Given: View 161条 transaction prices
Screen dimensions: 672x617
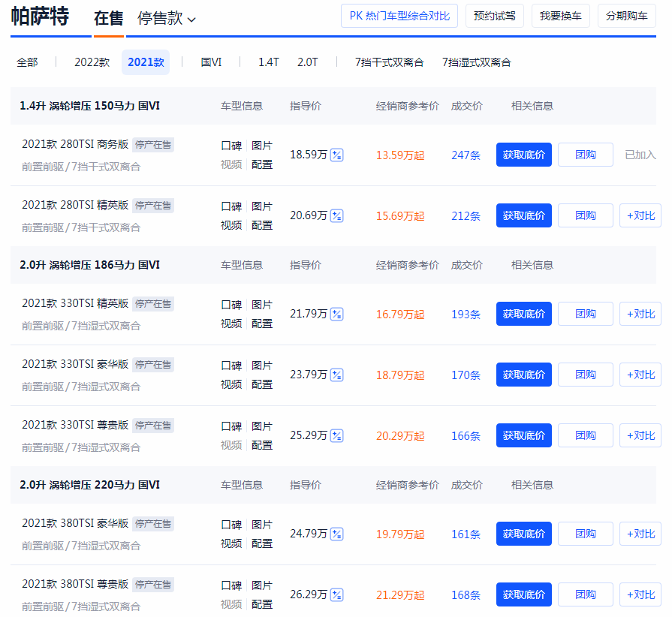Looking at the screenshot, I should click(466, 534).
